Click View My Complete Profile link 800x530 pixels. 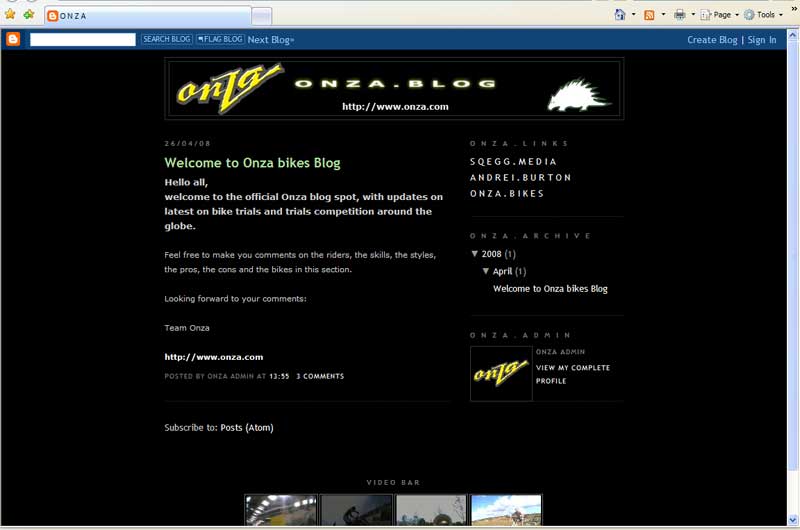tap(572, 374)
